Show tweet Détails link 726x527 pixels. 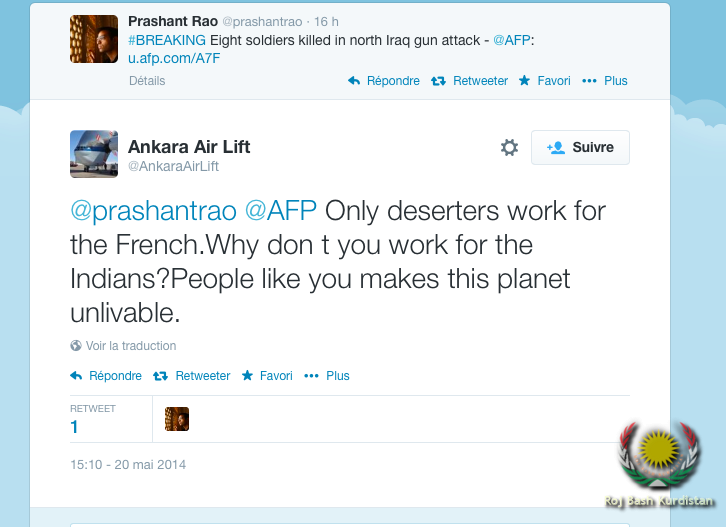tap(147, 81)
